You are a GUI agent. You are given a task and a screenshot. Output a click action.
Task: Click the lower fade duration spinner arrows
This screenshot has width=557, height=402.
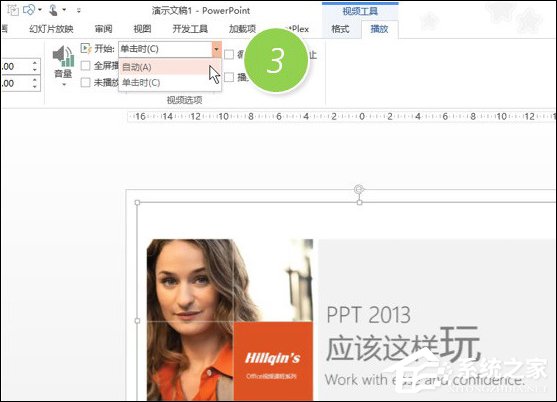coord(34,83)
